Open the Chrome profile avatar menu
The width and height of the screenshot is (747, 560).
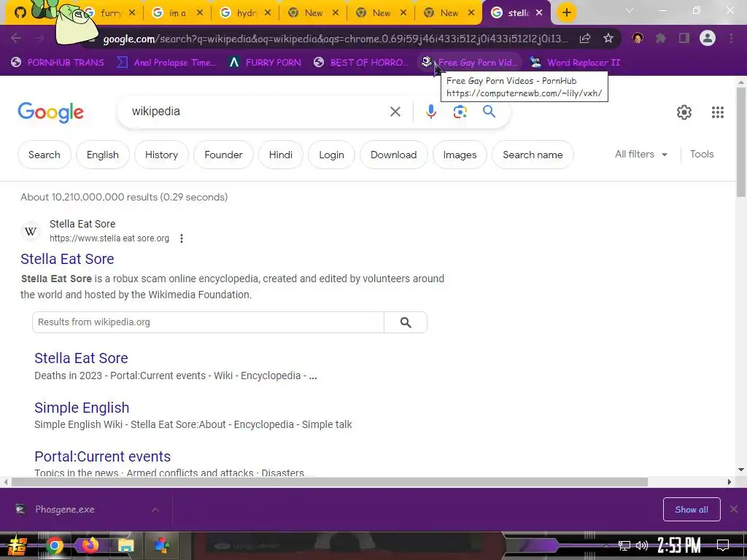coord(708,38)
